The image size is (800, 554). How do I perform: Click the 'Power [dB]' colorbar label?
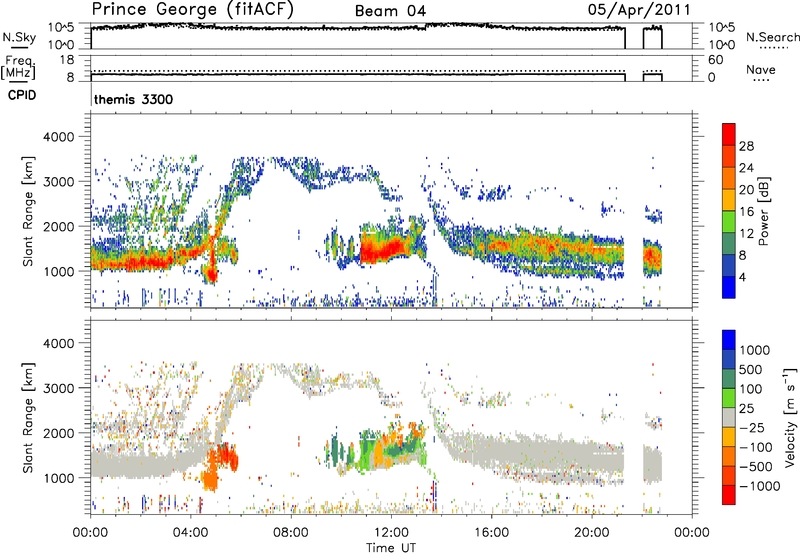[x=764, y=211]
